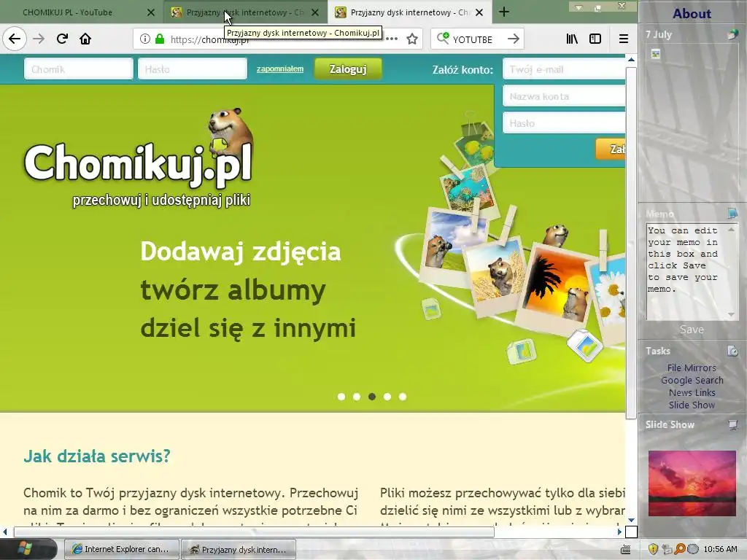Viewport: 747px width, 560px height.
Task: Select the fifth carousel dot
Action: coord(403,397)
